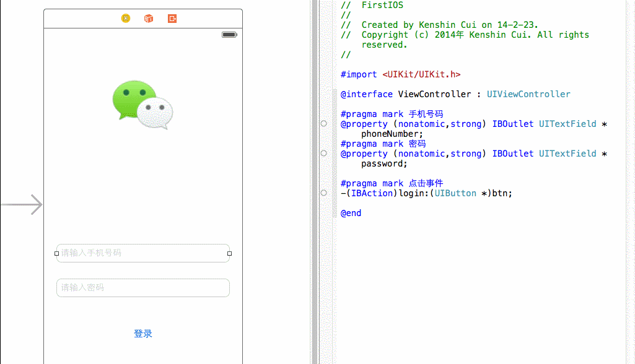This screenshot has height=364, width=635.
Task: Click the left resize handle of phone field
Action: coord(56,253)
